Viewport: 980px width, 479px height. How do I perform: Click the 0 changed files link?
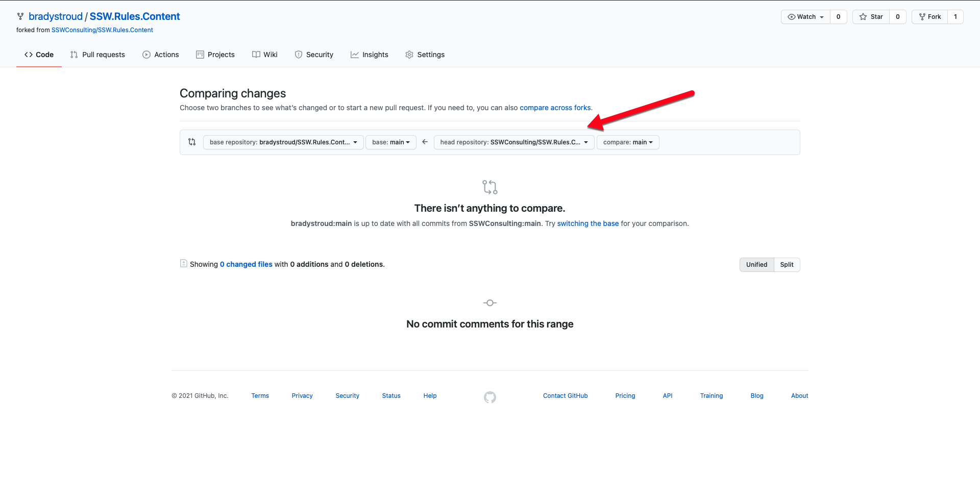[x=246, y=264]
